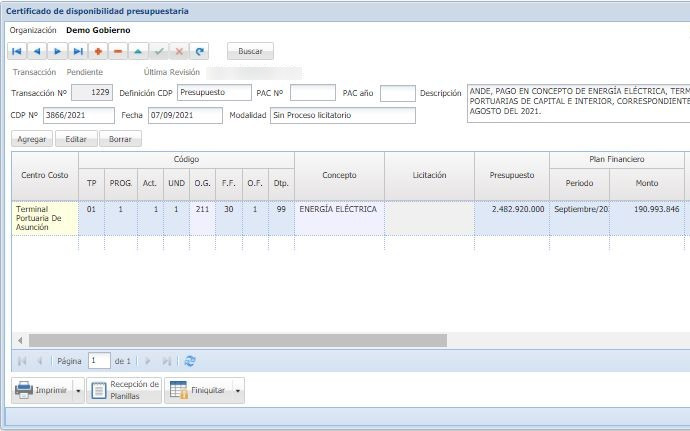Expand the Finiquitar dropdown arrow
This screenshot has height=431, width=690.
[238, 390]
